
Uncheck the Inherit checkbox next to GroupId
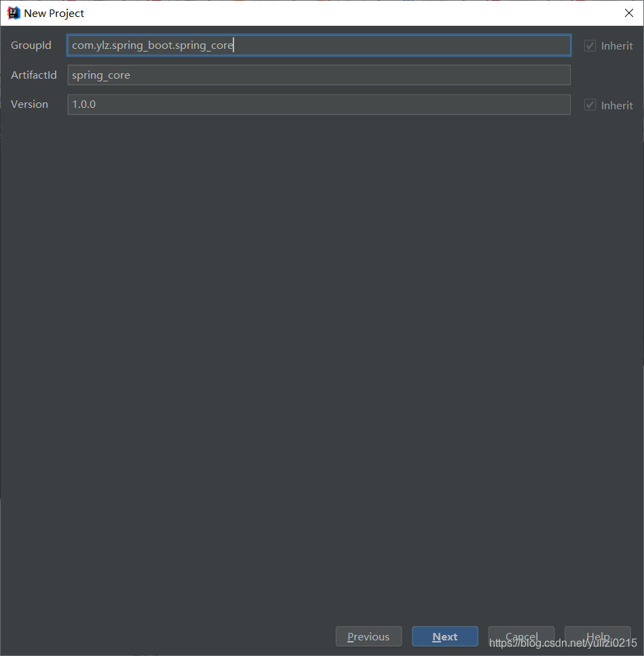[590, 45]
